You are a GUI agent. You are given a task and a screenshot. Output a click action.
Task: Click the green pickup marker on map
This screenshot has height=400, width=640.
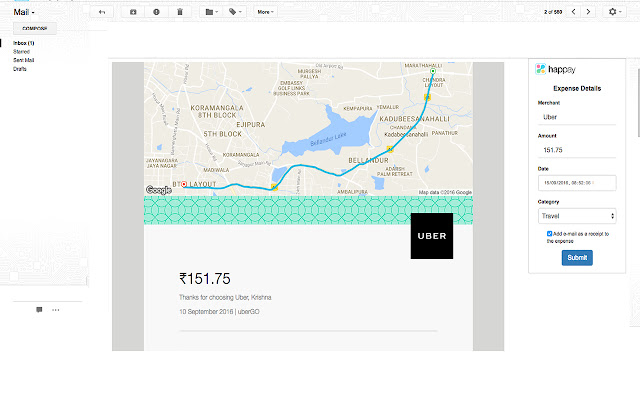coord(433,71)
